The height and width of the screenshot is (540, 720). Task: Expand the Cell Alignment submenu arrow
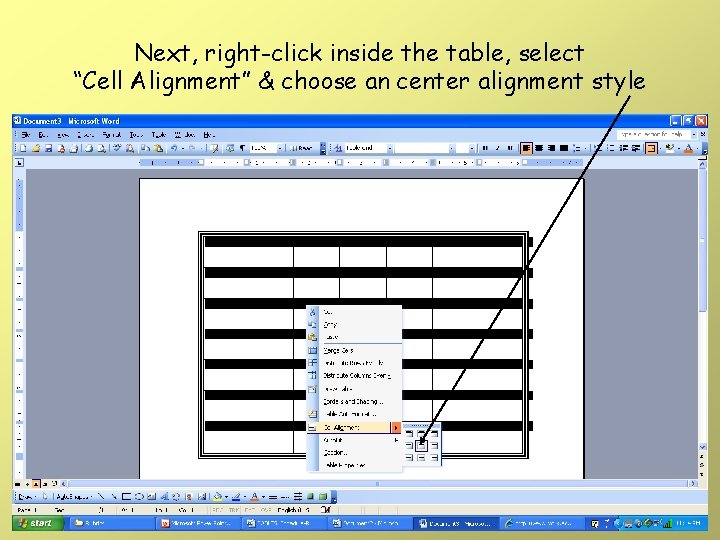click(396, 428)
